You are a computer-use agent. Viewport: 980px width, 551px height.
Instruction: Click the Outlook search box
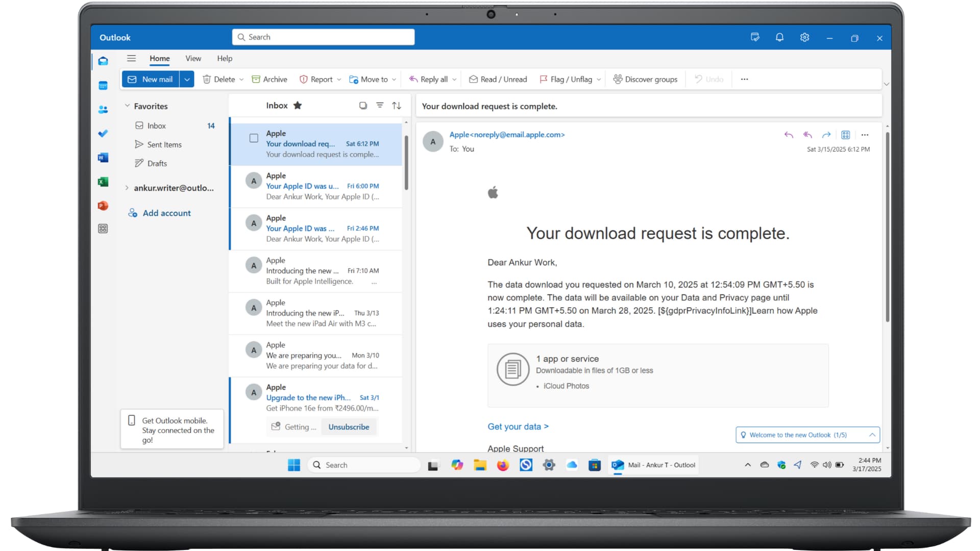coord(323,37)
